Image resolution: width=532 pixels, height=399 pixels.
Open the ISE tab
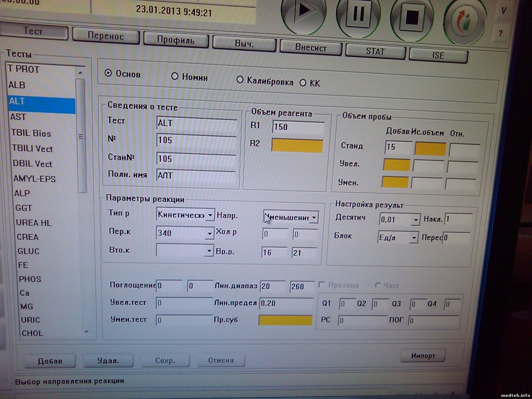(x=438, y=55)
